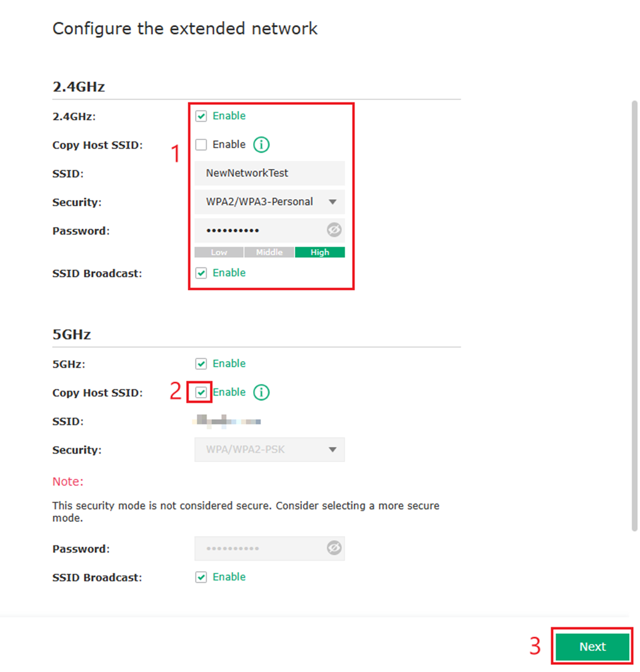Reveal the 5GHz password with the visibility icon
This screenshot has width=640, height=672.
pos(334,548)
